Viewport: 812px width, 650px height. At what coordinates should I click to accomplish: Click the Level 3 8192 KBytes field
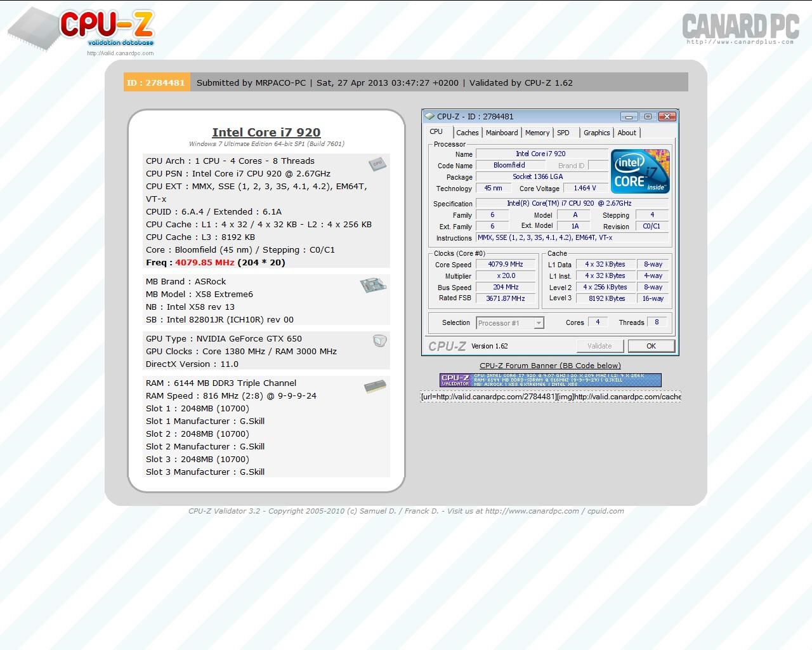(605, 298)
